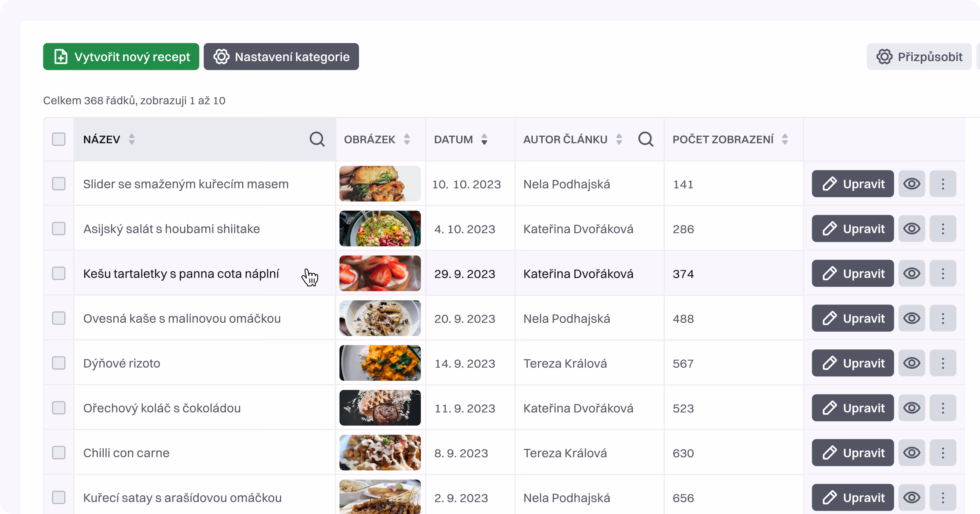The height and width of the screenshot is (514, 980).
Task: Toggle sort arrows on Název column
Action: tap(132, 139)
